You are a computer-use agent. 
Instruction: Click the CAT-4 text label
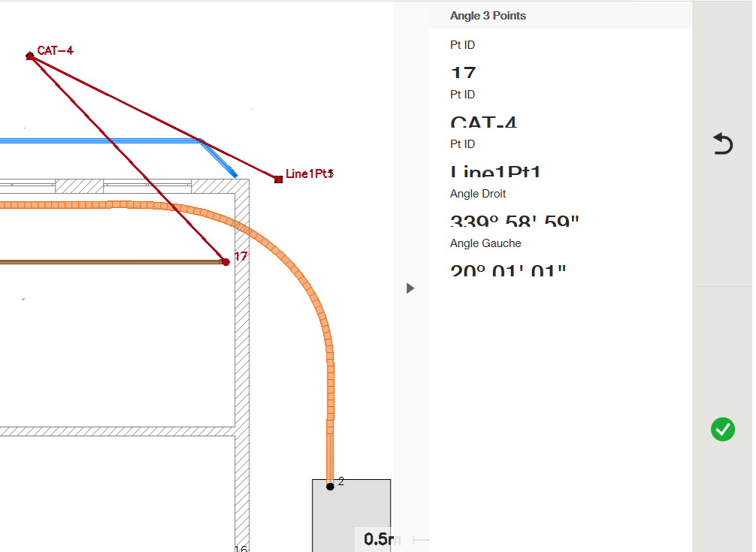pos(56,50)
